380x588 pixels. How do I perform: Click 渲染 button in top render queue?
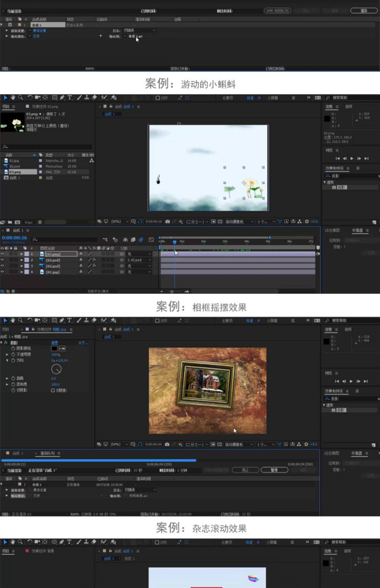[364, 11]
